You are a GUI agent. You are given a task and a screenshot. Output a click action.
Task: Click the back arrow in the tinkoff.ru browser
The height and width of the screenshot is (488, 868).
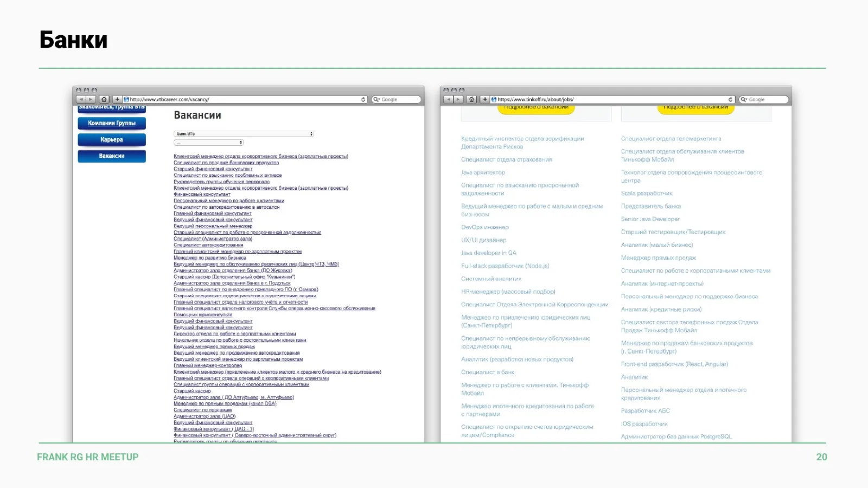448,100
